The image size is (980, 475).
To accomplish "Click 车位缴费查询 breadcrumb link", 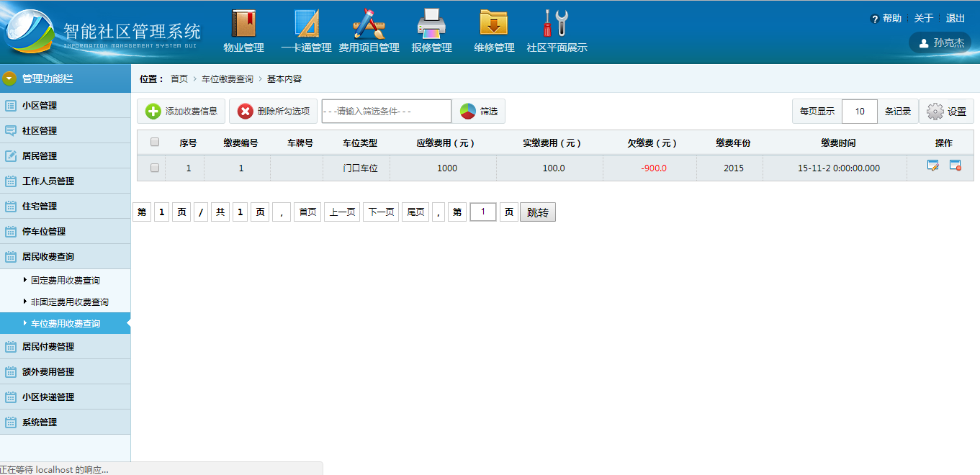I will pyautogui.click(x=228, y=79).
